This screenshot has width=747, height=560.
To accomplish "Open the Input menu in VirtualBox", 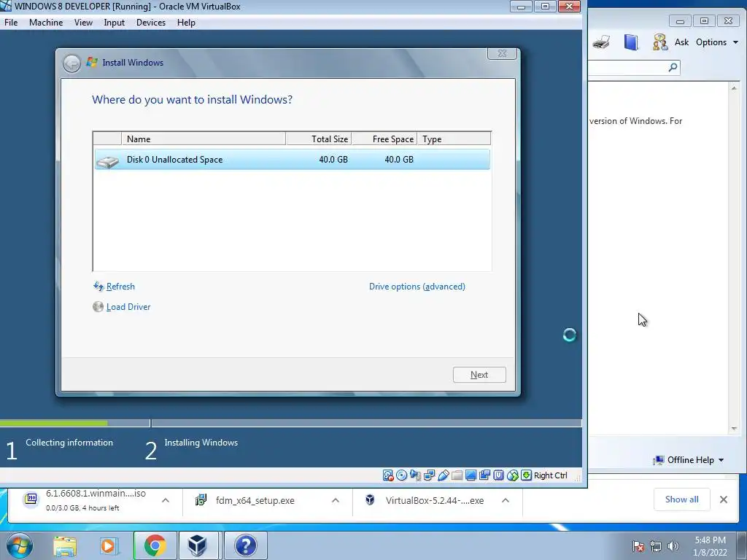I will [x=115, y=23].
